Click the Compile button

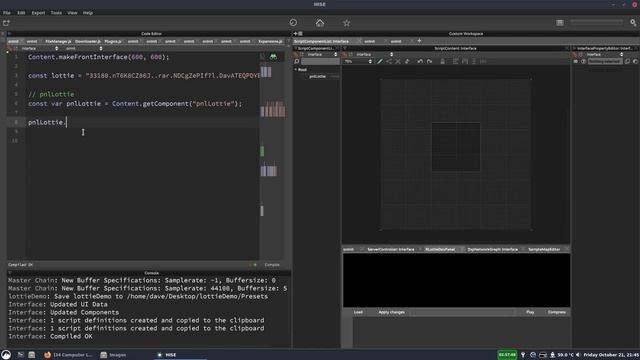click(272, 264)
